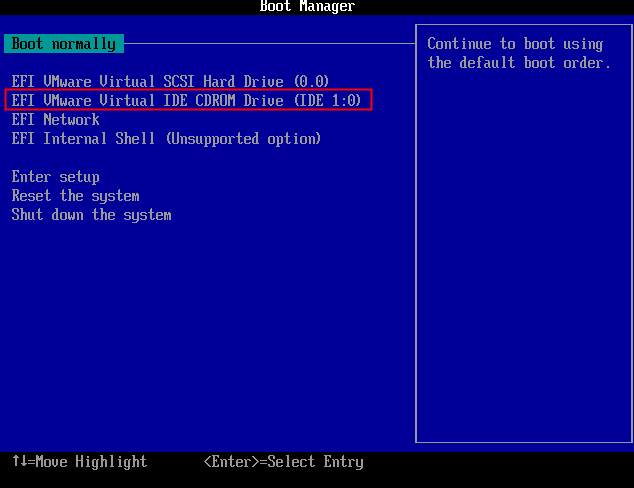The height and width of the screenshot is (488, 634).
Task: Click the 'Continue to boot using' help text
Action: 515,44
